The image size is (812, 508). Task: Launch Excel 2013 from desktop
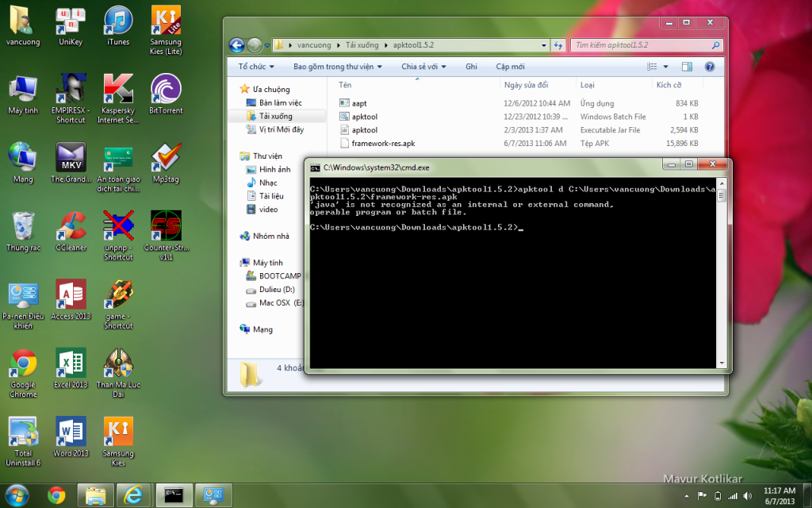click(x=71, y=368)
